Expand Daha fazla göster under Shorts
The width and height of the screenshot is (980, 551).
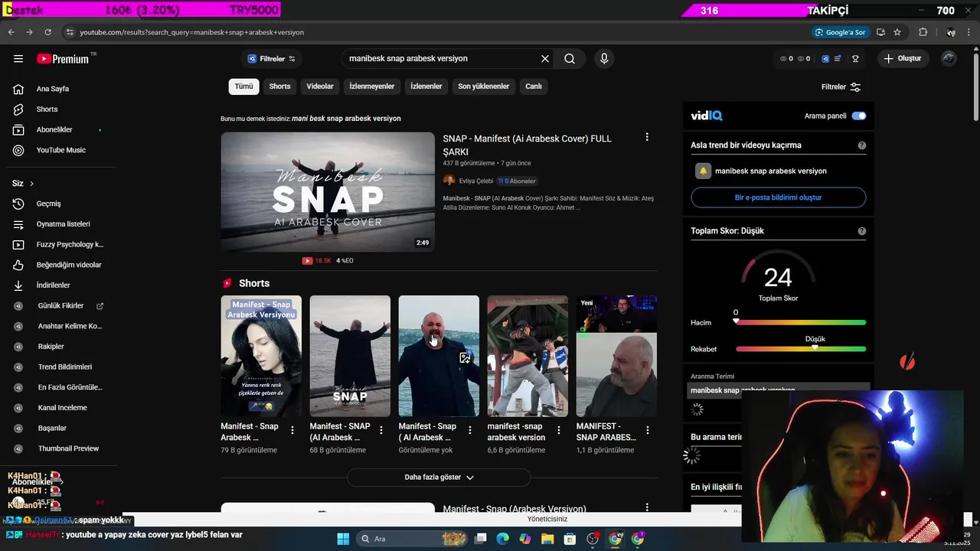click(439, 478)
